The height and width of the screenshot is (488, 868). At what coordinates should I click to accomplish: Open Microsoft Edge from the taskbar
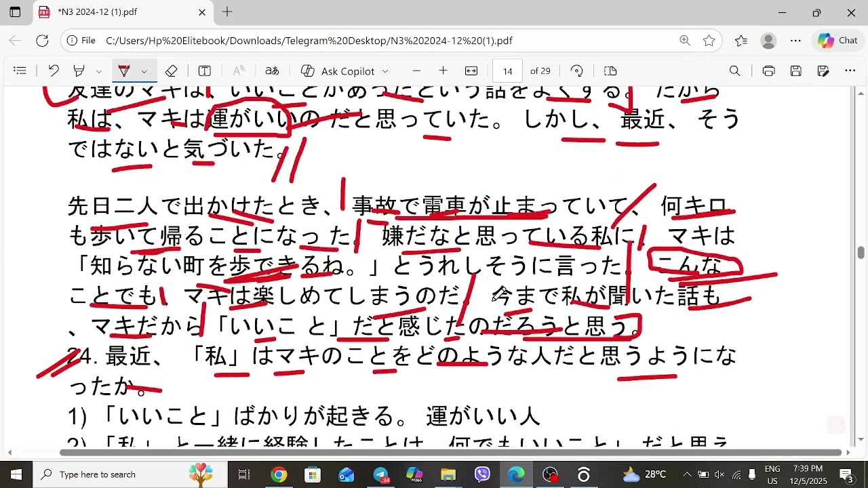click(x=516, y=474)
